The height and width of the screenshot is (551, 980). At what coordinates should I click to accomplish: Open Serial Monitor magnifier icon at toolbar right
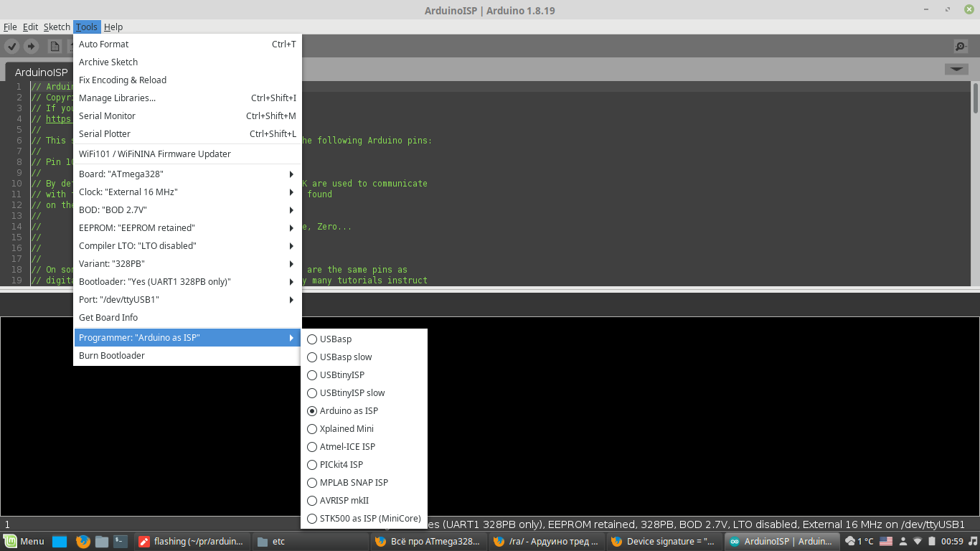tap(961, 46)
